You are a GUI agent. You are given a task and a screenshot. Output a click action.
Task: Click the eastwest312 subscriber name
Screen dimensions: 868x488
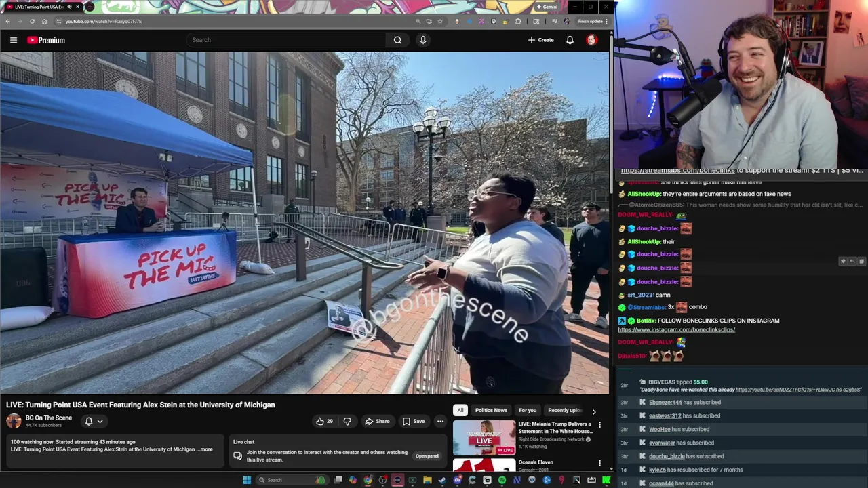[x=665, y=416]
